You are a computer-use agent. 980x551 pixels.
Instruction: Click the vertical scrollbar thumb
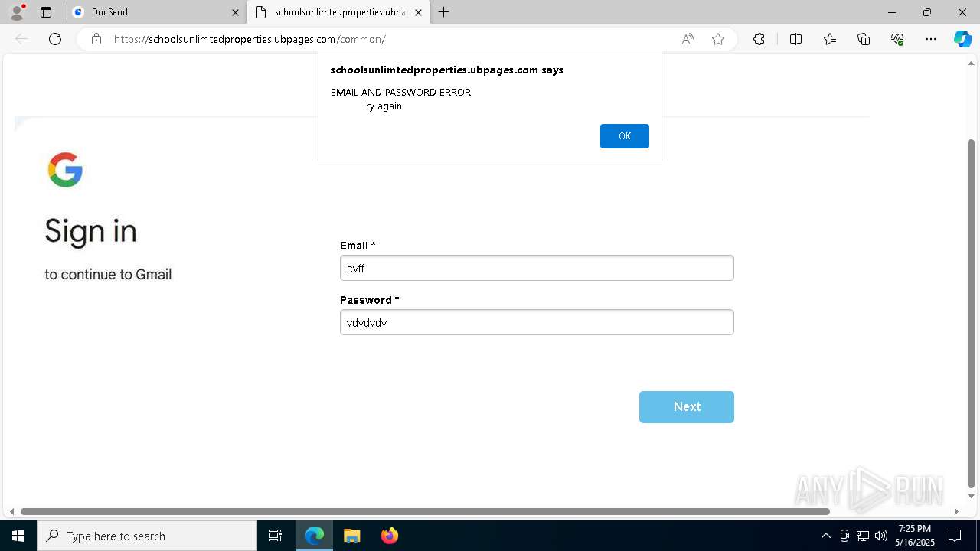[x=972, y=313]
